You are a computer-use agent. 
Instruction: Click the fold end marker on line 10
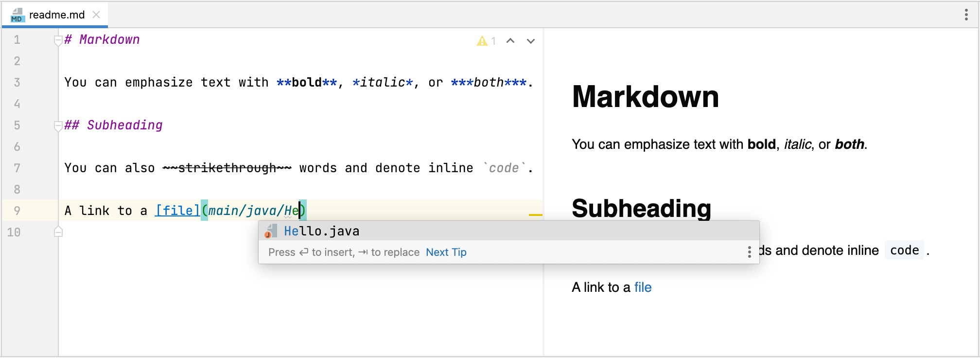[58, 232]
